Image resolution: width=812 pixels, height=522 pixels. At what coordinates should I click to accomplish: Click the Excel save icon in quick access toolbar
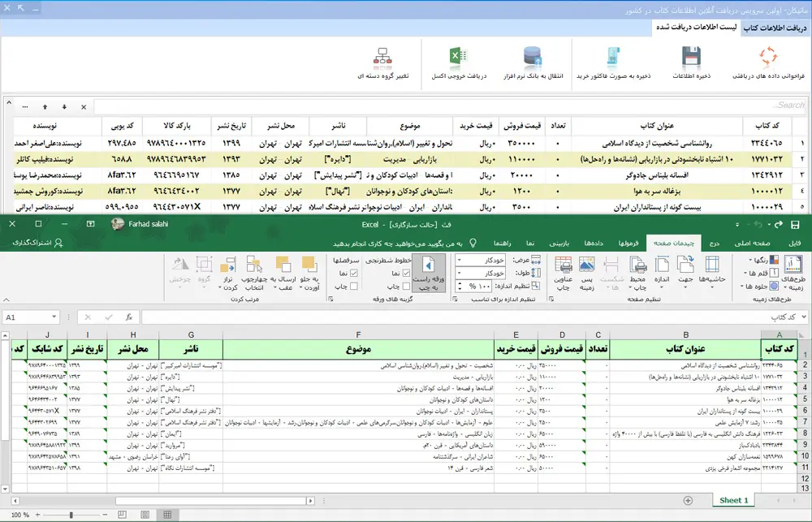click(x=795, y=225)
